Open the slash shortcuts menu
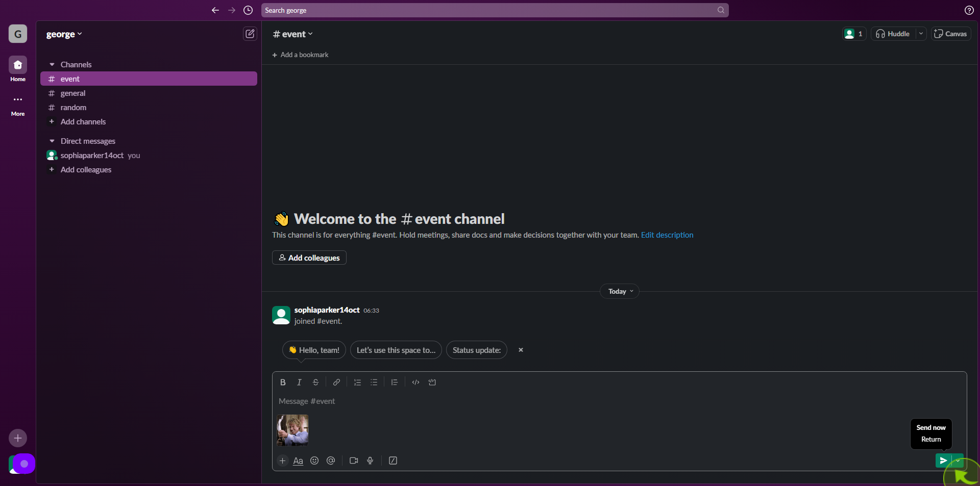 [393, 461]
